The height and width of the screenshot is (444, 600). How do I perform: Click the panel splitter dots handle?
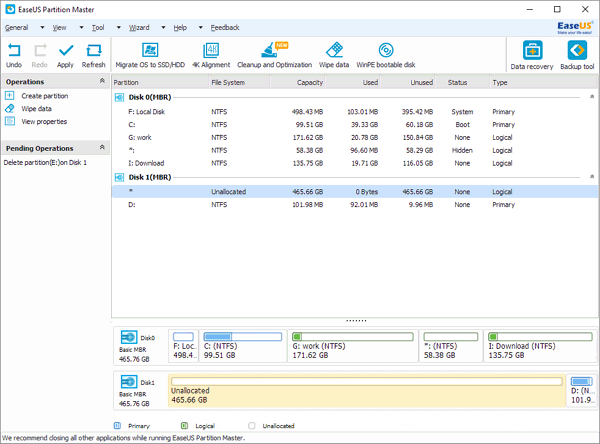(x=356, y=321)
